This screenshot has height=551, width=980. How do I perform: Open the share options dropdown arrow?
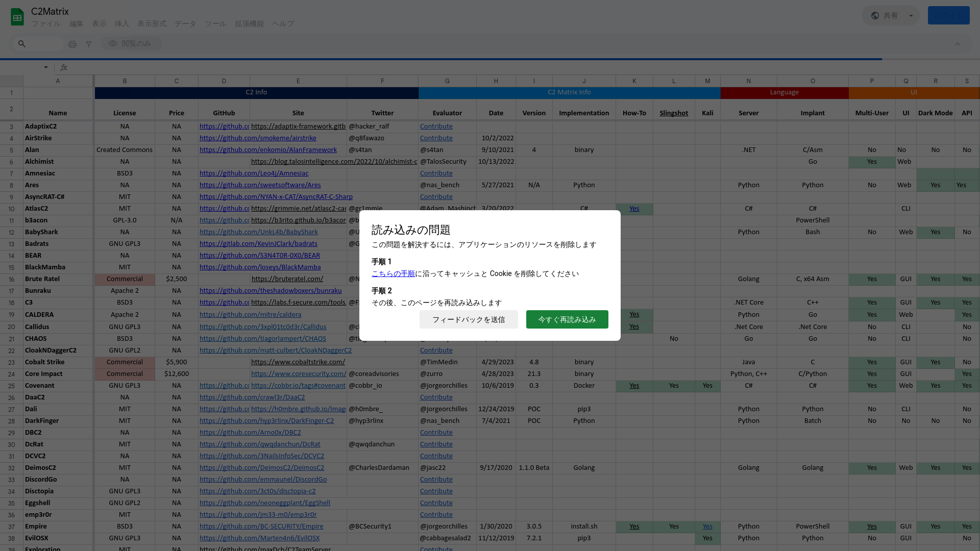(911, 15)
